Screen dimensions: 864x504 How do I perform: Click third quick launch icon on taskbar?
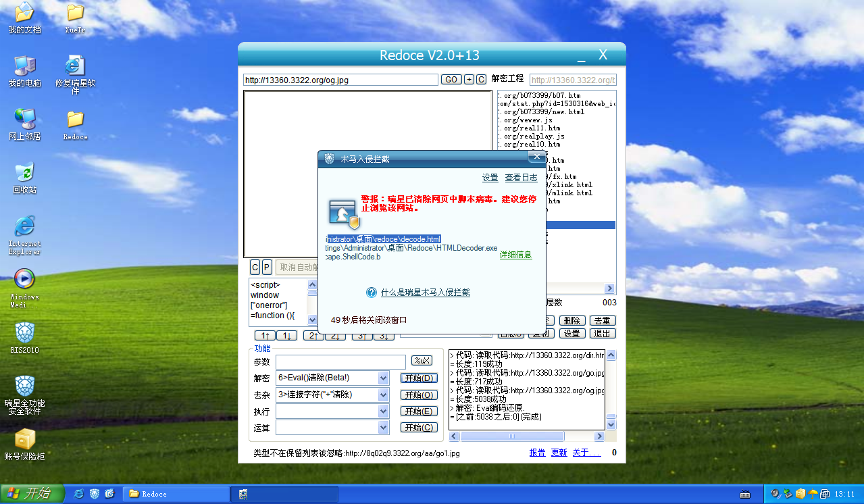coord(110,494)
